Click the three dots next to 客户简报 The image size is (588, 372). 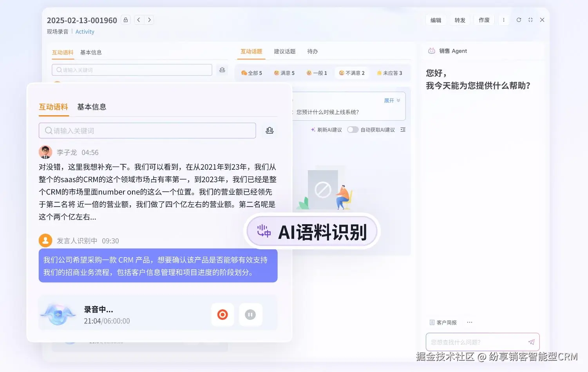(470, 322)
